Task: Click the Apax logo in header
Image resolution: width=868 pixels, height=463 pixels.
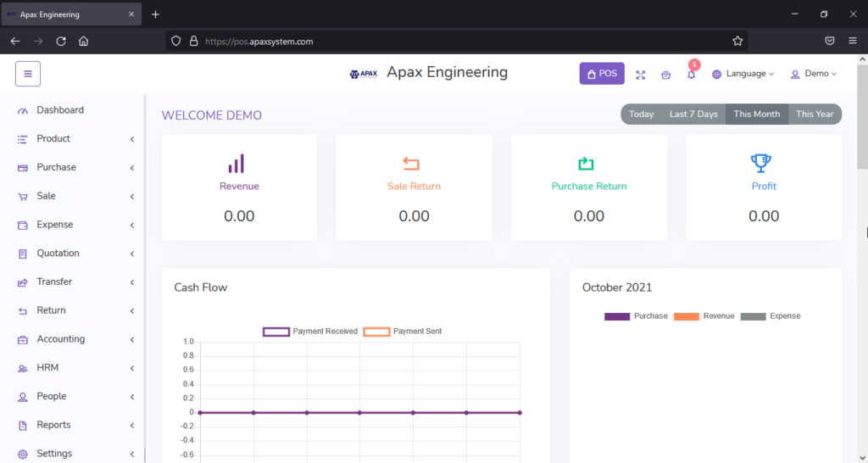Action: click(364, 74)
